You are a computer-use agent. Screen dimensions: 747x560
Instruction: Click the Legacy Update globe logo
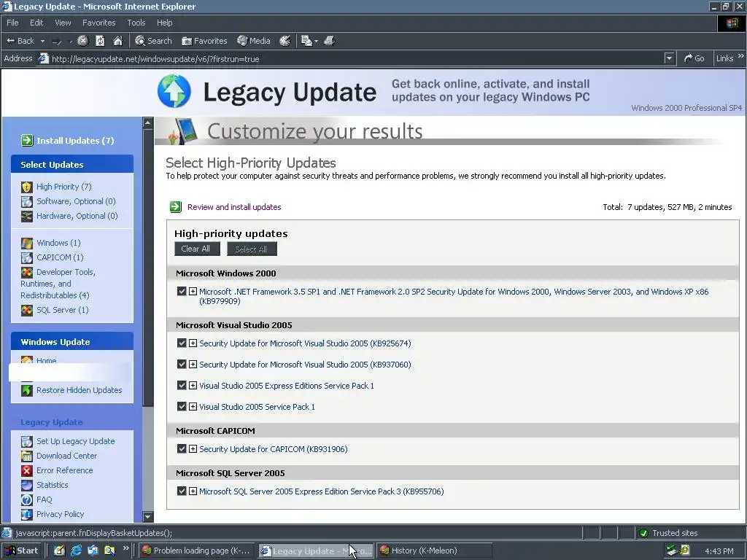pos(174,91)
